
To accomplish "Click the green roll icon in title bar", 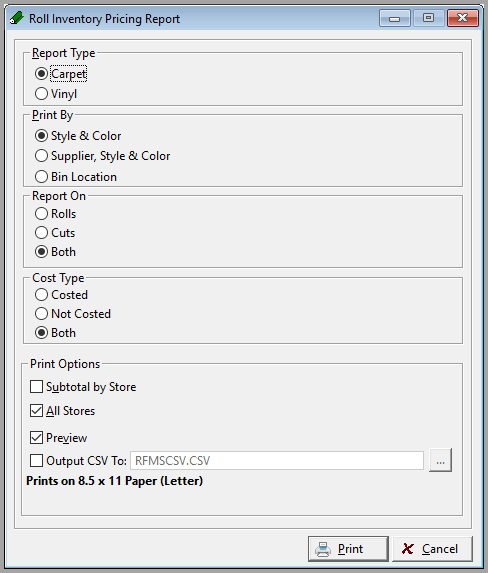I will [17, 18].
